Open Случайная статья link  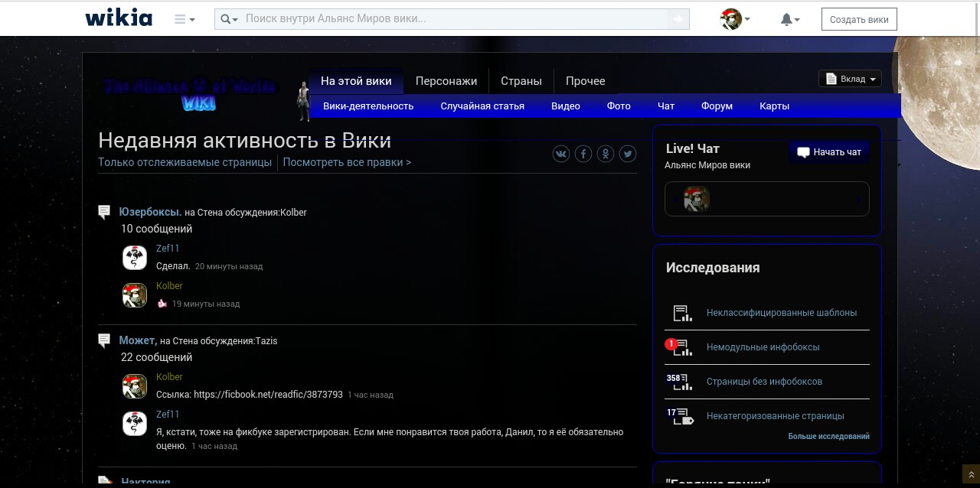[x=482, y=106]
